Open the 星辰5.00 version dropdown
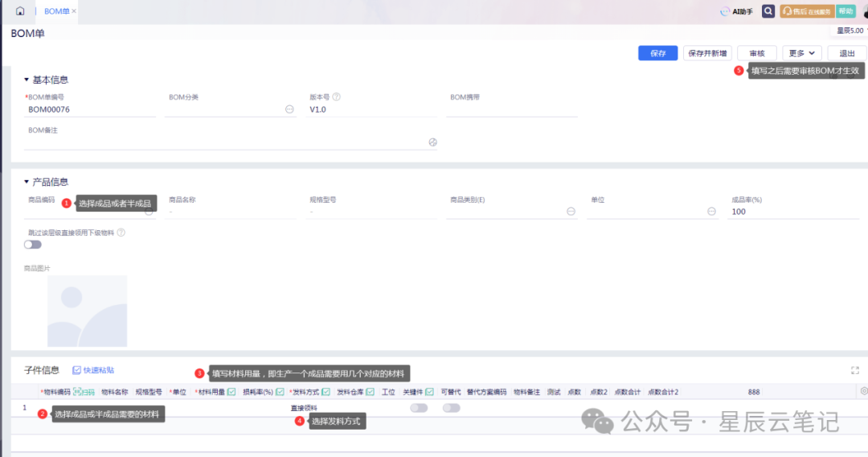Screen dimensions: 868x457 [x=851, y=31]
